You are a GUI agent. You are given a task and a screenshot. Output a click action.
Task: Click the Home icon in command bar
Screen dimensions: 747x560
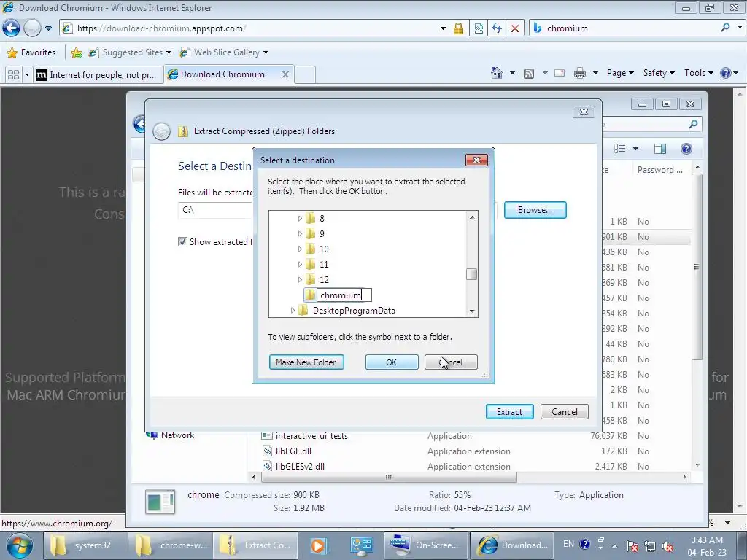(x=497, y=73)
